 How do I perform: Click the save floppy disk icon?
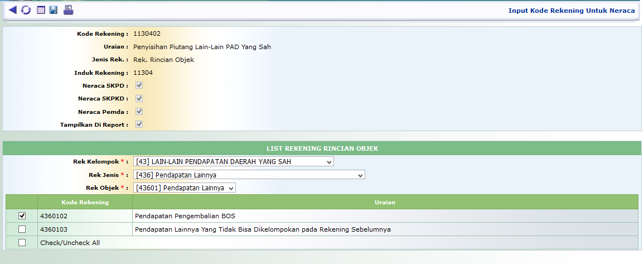(x=54, y=10)
